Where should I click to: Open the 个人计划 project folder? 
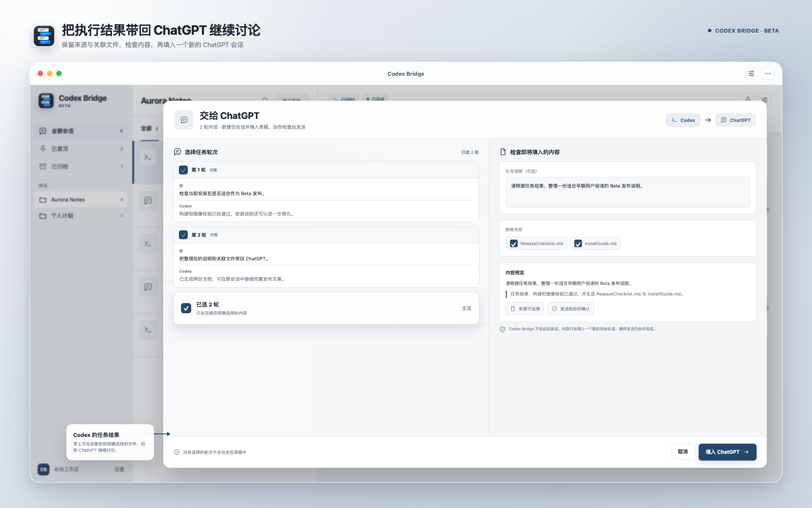click(x=81, y=215)
